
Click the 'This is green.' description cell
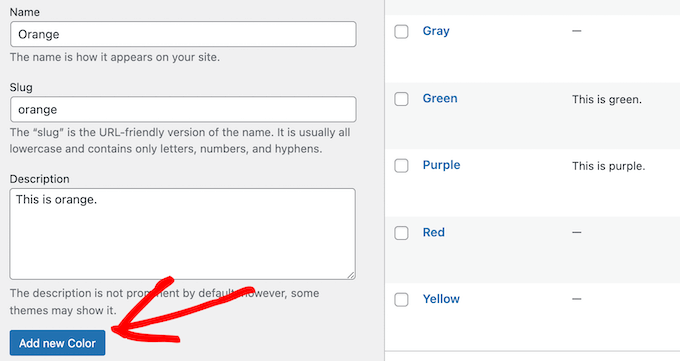pos(607,99)
